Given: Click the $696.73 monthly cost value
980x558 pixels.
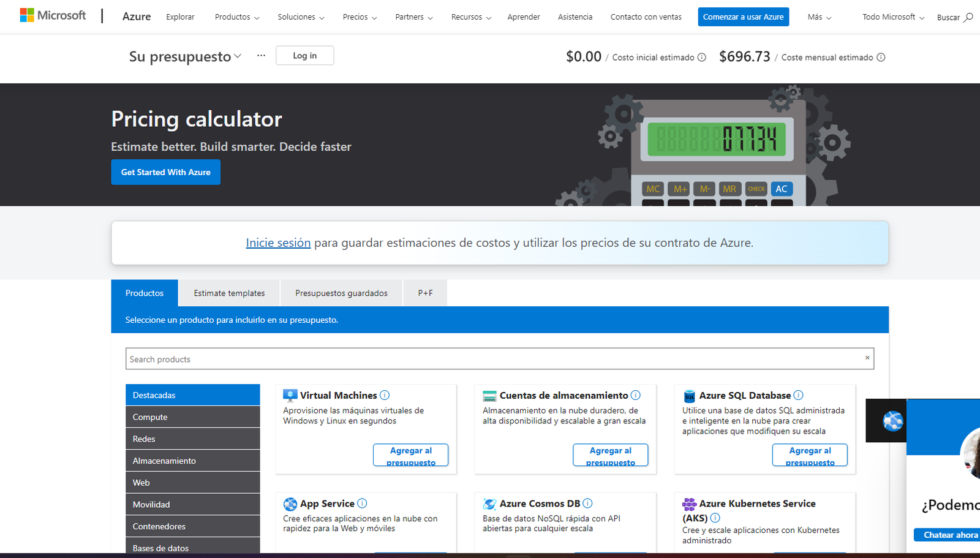Looking at the screenshot, I should coord(745,57).
